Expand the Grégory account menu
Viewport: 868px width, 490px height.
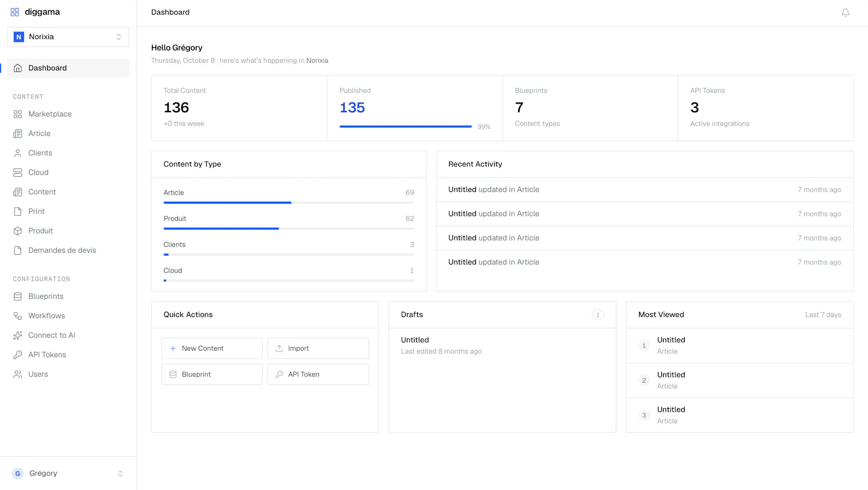pos(68,473)
